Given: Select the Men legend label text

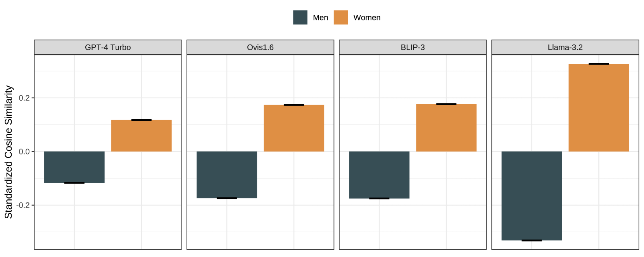Looking at the screenshot, I should pyautogui.click(x=320, y=18).
